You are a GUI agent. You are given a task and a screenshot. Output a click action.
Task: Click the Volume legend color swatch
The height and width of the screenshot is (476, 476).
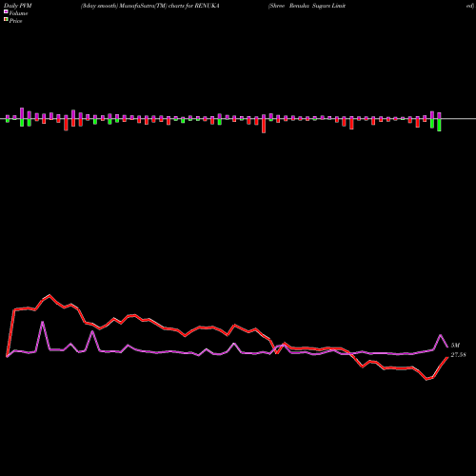(6, 11)
